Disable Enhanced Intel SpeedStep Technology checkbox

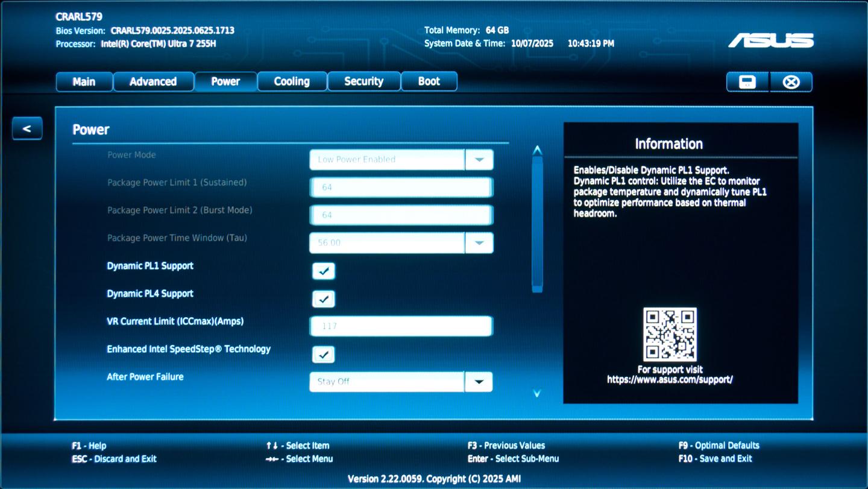(x=324, y=355)
